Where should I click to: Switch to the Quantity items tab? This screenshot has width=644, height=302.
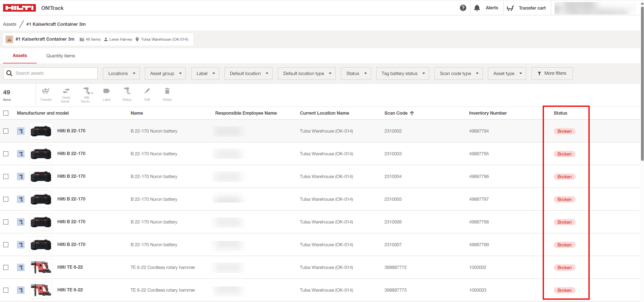[61, 56]
